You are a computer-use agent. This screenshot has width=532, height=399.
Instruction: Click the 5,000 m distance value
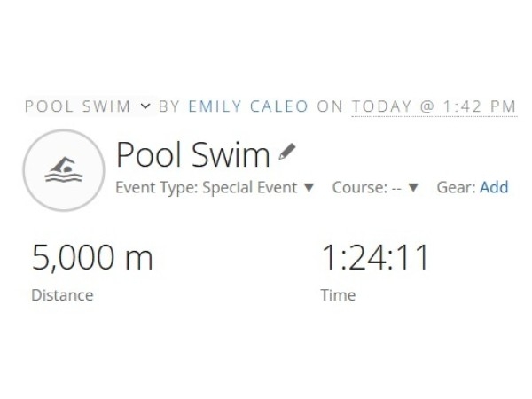coord(92,258)
